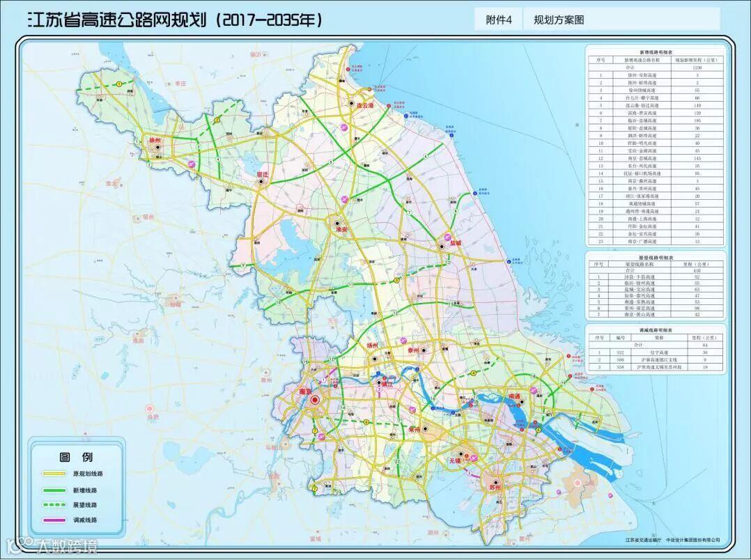Click the 宿迁 city label
The width and height of the screenshot is (751, 560).
pos(262,174)
